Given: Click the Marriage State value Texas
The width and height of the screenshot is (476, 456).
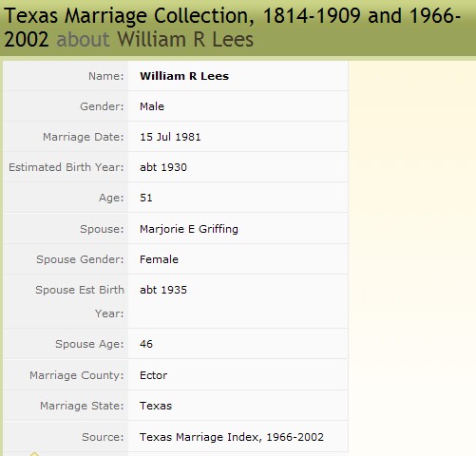Looking at the screenshot, I should click(x=156, y=406).
